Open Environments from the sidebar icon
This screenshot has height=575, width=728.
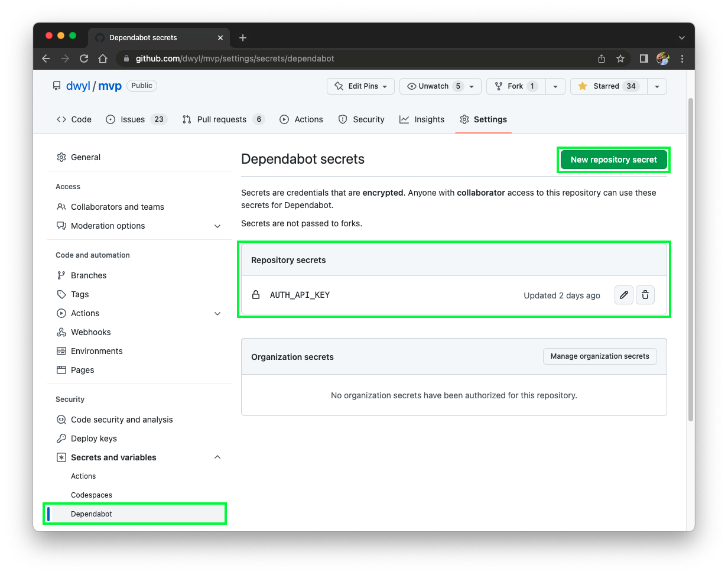[61, 351]
